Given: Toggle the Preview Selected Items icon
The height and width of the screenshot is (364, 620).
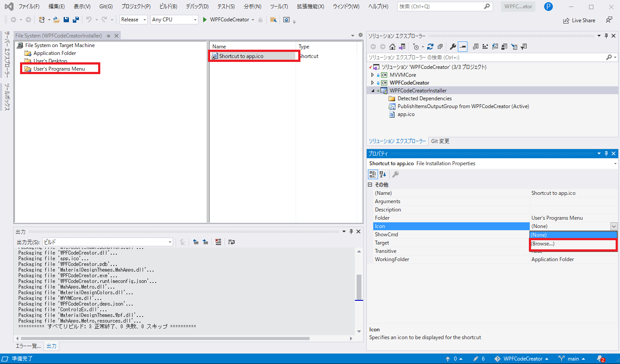Looking at the screenshot, I should tap(463, 47).
